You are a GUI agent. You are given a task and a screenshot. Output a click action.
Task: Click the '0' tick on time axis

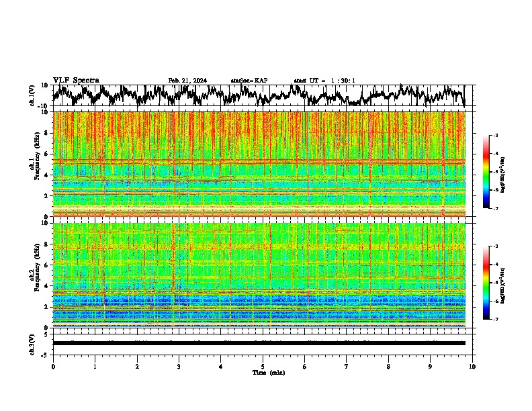53,366
